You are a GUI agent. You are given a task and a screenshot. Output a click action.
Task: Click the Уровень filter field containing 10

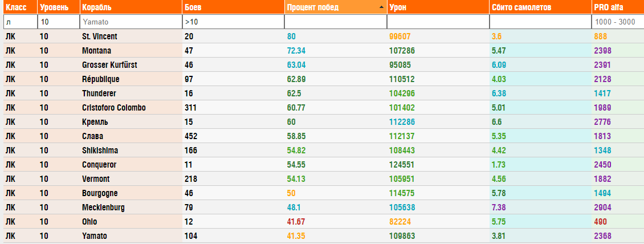(x=58, y=22)
